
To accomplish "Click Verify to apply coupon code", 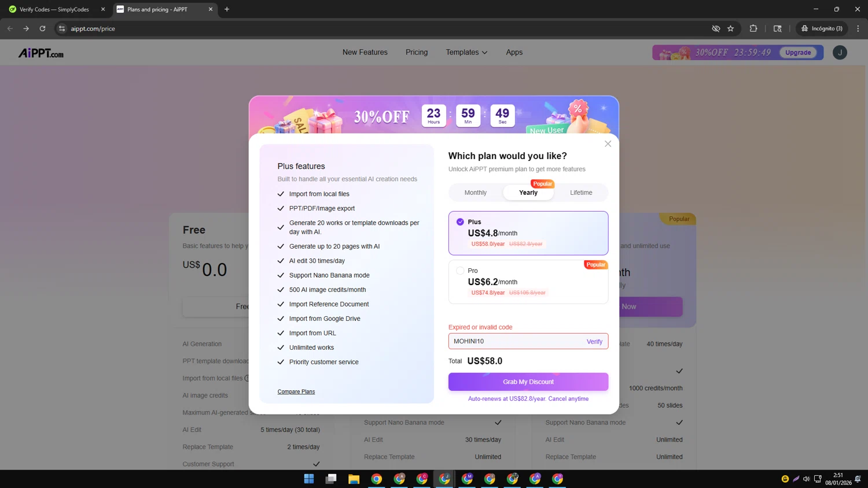I will pos(594,342).
